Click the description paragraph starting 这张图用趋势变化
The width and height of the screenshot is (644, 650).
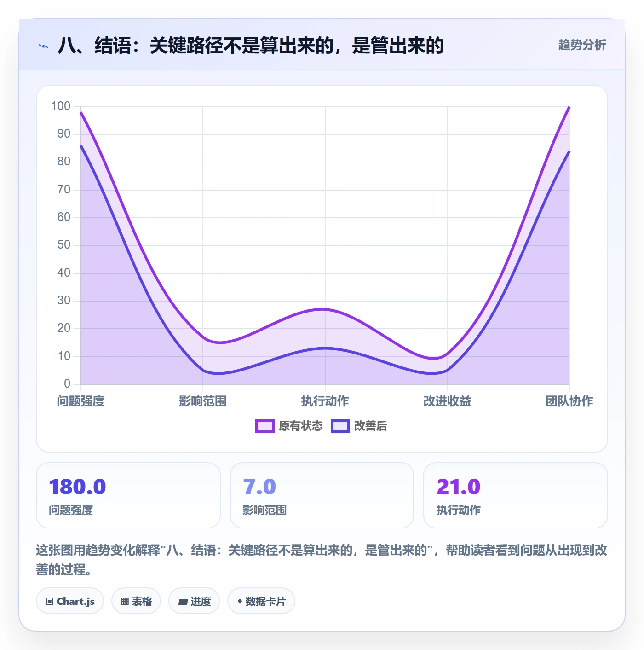coord(322,560)
